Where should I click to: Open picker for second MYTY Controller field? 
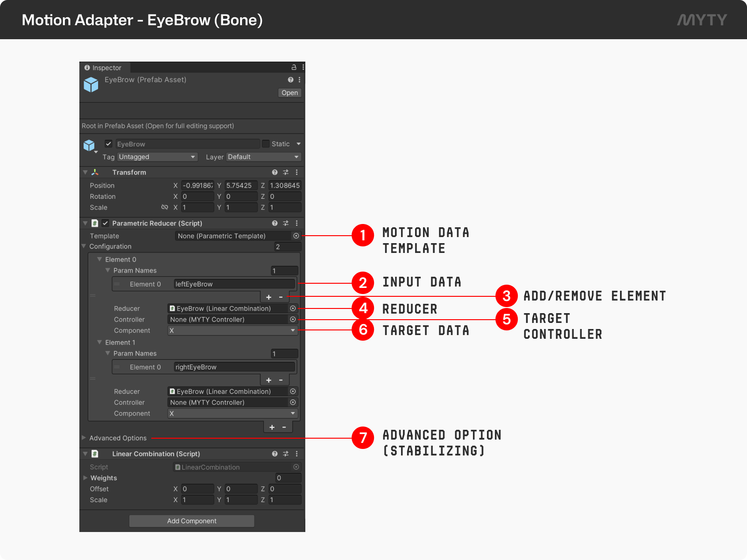click(x=293, y=402)
